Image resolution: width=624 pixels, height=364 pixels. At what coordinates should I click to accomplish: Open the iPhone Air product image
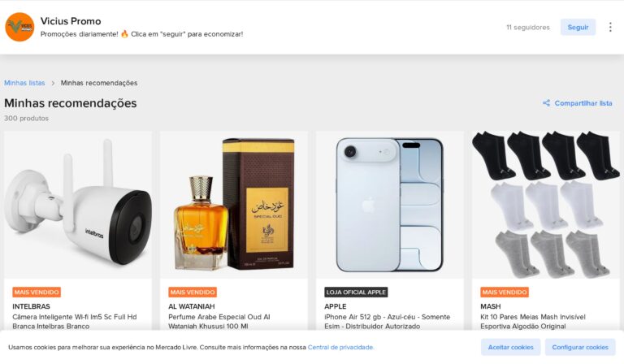click(390, 205)
